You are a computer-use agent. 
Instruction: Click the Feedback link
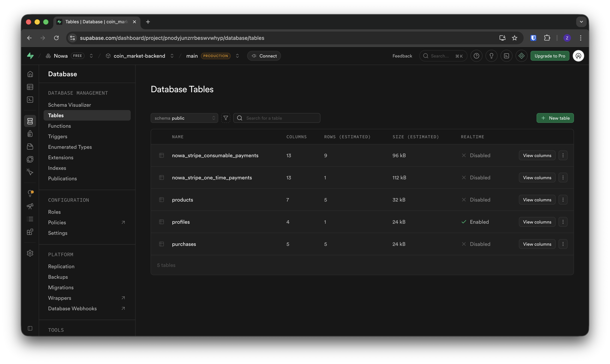coord(402,56)
